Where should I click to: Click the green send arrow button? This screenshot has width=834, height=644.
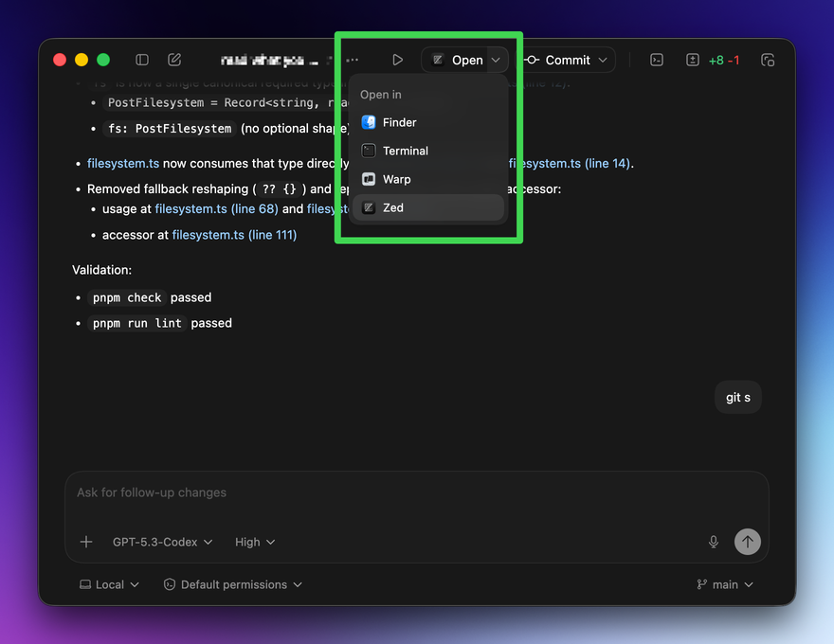(x=747, y=542)
